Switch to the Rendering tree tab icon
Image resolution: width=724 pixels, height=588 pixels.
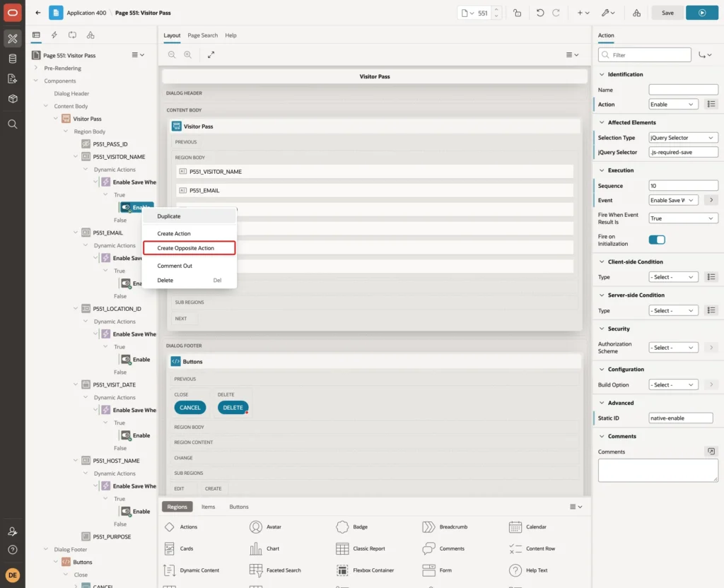36,35
